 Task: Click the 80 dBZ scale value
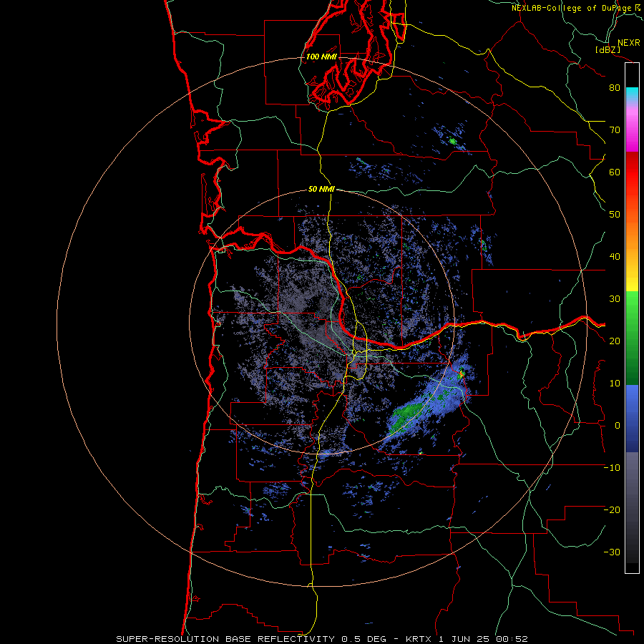pyautogui.click(x=615, y=88)
